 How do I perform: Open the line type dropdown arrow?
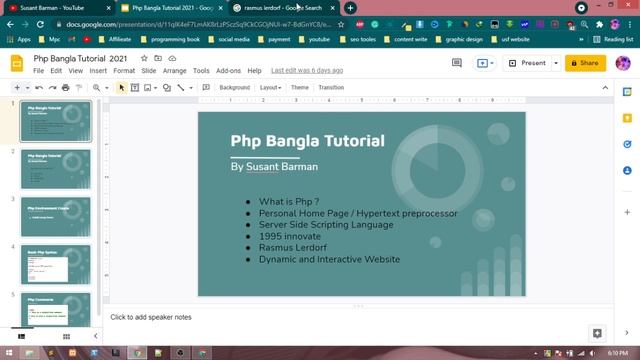point(191,88)
